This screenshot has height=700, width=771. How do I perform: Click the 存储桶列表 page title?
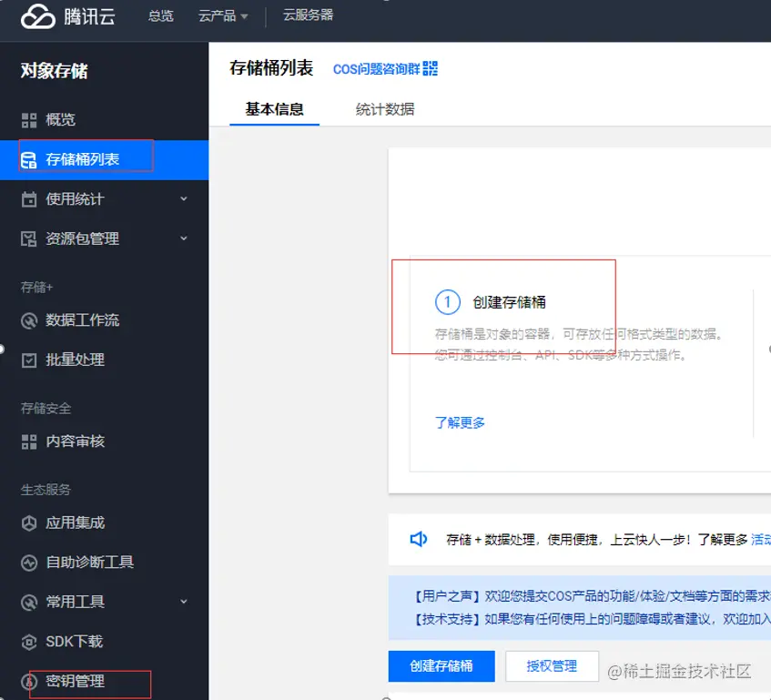(x=271, y=68)
